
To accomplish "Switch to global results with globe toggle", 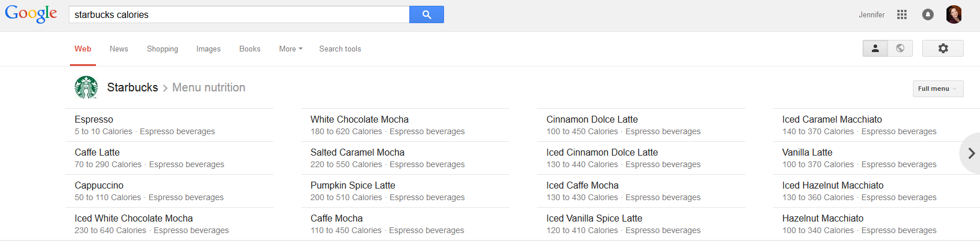I will tap(900, 49).
